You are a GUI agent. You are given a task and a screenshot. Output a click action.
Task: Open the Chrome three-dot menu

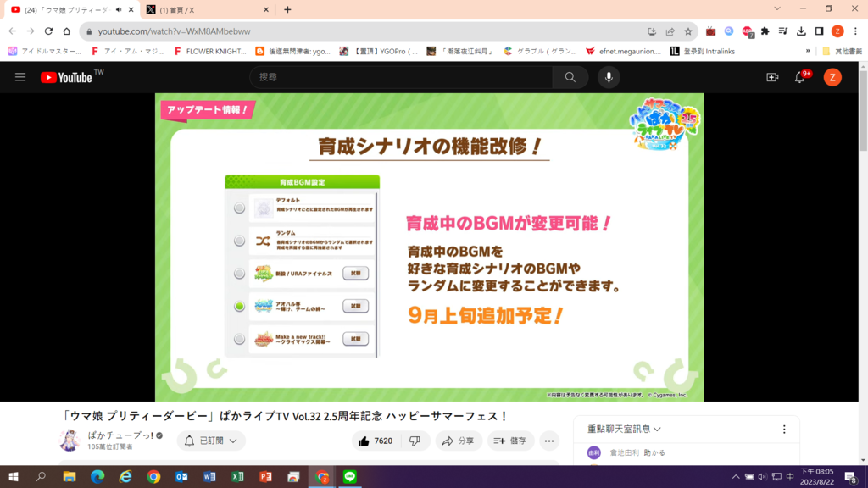click(x=855, y=31)
